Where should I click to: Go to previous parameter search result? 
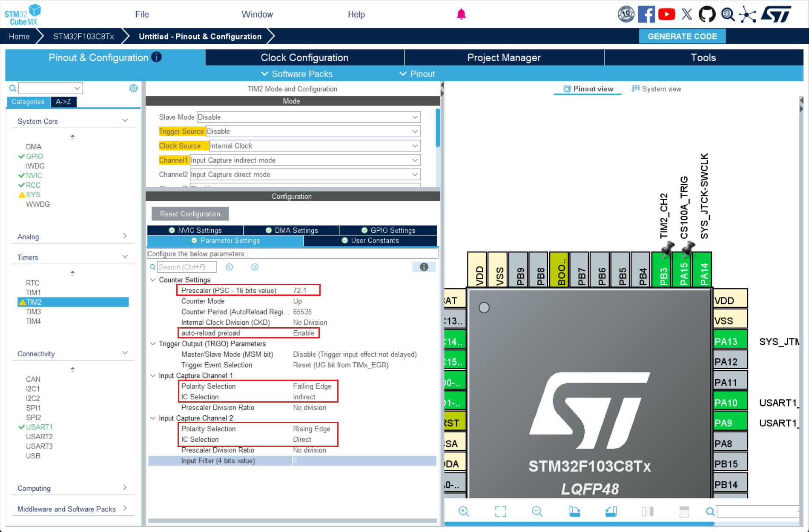coord(230,267)
